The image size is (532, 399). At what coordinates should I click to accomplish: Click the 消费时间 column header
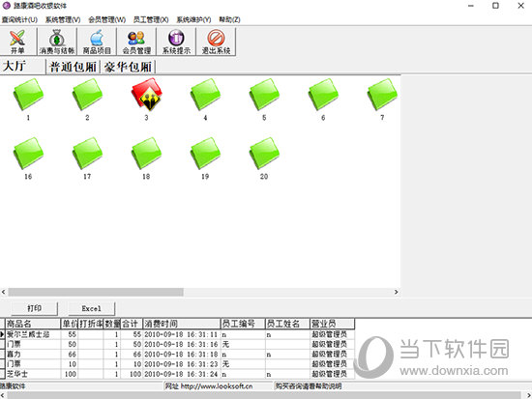pos(182,324)
